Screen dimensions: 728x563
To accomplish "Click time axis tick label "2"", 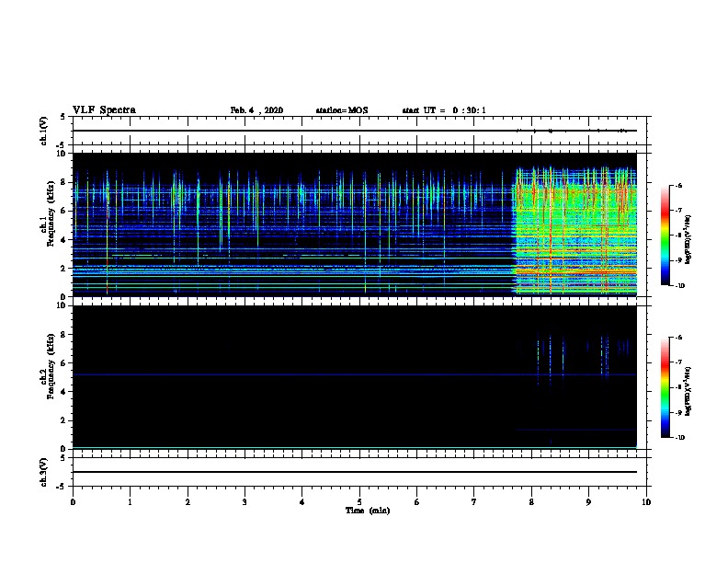I will (188, 501).
